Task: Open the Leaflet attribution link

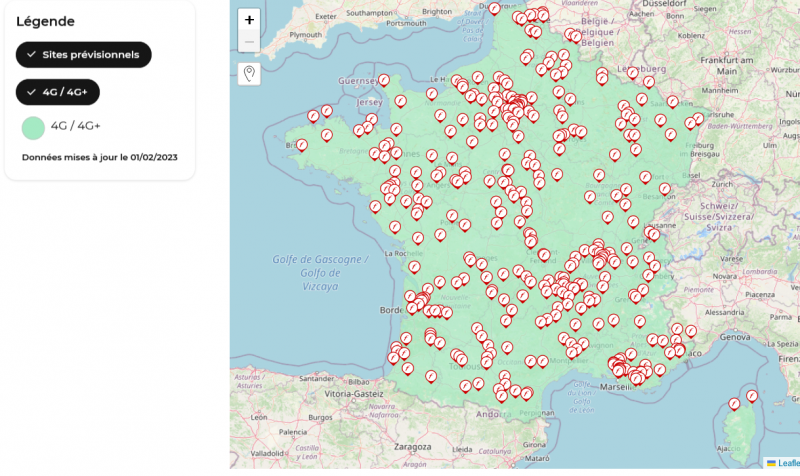Action: (x=787, y=462)
